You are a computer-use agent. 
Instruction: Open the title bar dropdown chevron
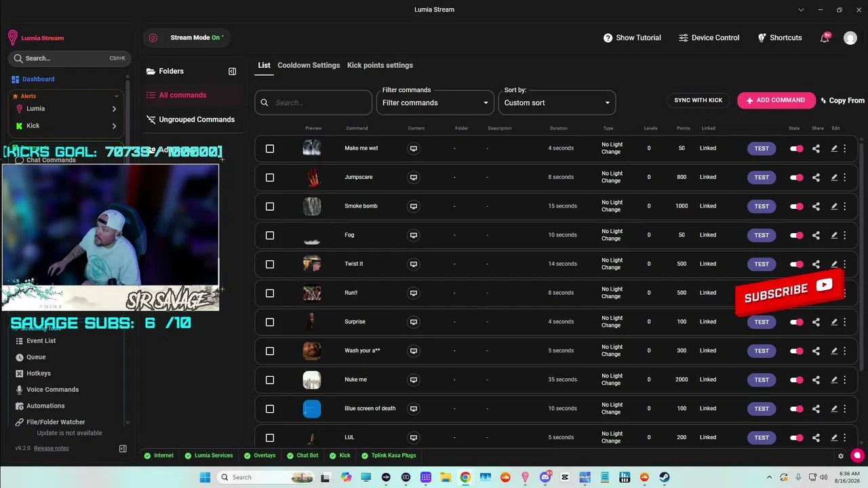click(801, 9)
